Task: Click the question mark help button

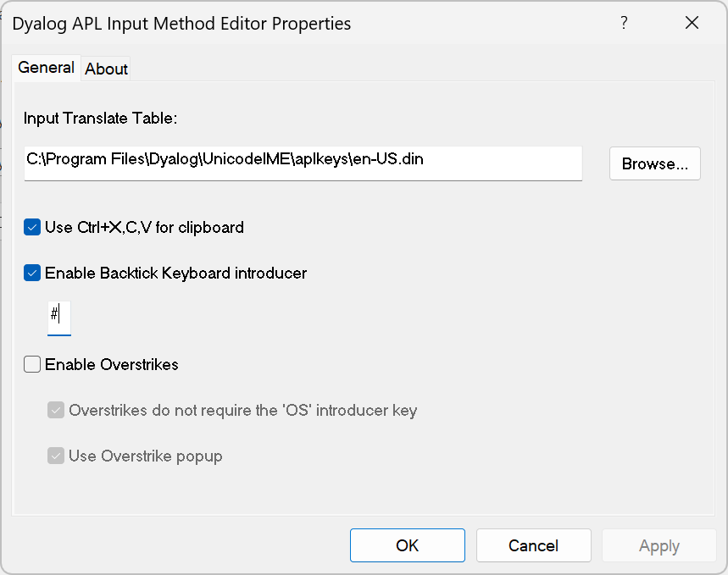Action: [624, 24]
